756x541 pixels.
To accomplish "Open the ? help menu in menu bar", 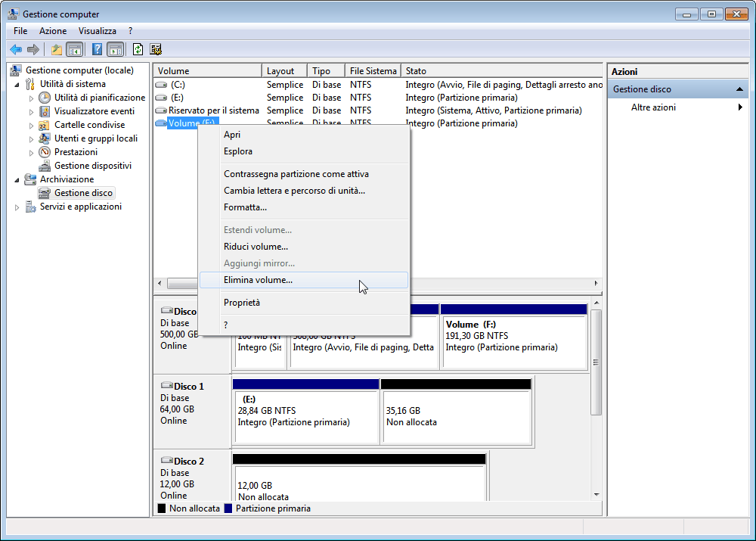I will point(130,31).
